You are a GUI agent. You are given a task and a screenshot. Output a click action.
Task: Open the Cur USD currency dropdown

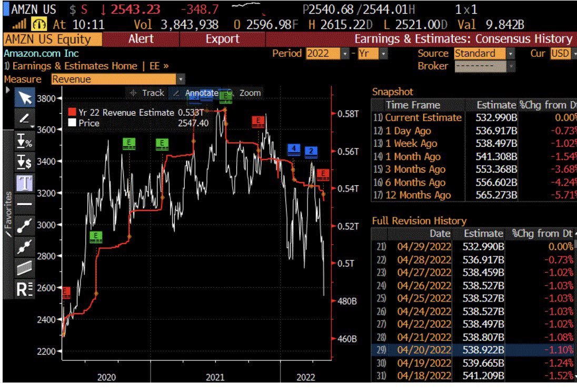pyautogui.click(x=574, y=54)
